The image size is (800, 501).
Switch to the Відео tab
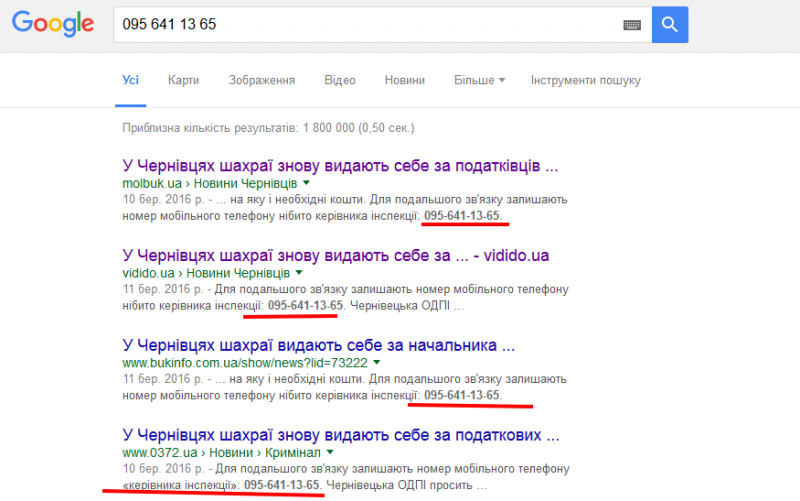(x=340, y=81)
